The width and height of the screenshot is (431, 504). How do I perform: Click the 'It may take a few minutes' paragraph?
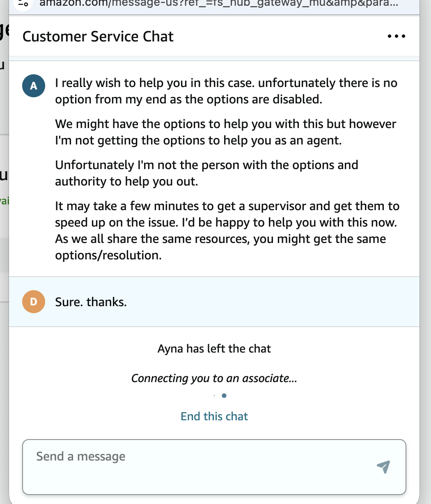227,231
